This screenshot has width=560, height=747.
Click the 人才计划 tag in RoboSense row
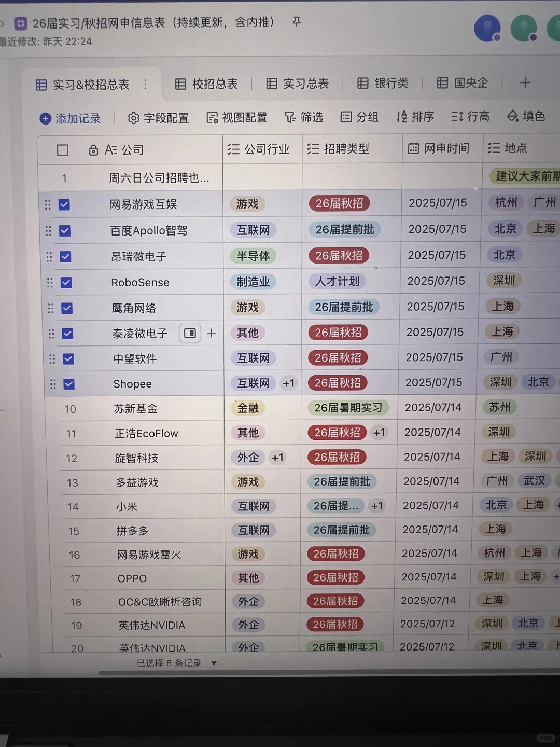tap(337, 281)
